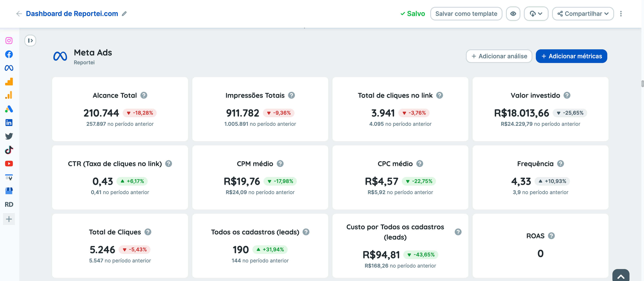Viewport: 644px width, 281px height.
Task: Expand the cloud download dropdown
Action: click(536, 14)
